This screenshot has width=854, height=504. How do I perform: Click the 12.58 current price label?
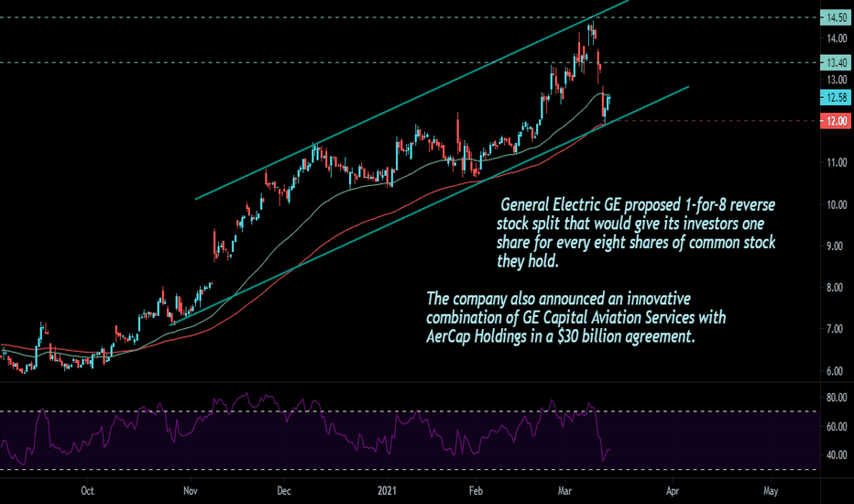(836, 97)
